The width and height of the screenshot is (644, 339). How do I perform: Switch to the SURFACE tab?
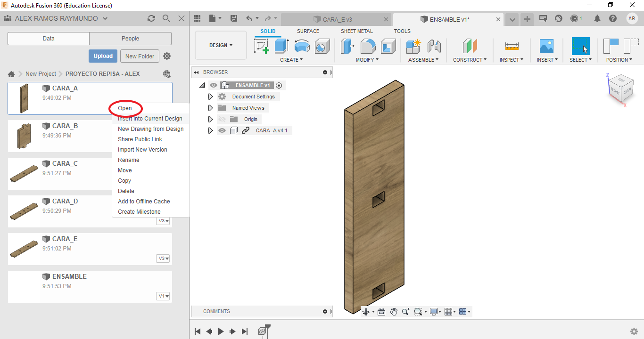[308, 31]
